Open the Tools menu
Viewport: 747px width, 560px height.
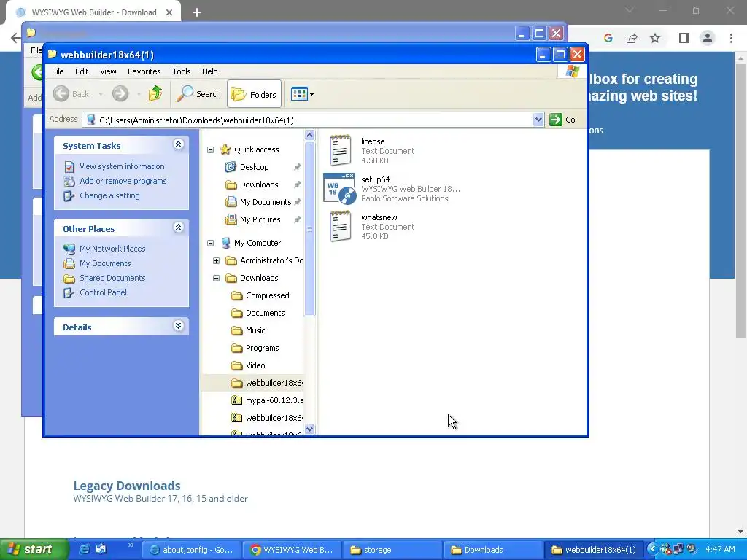(181, 71)
